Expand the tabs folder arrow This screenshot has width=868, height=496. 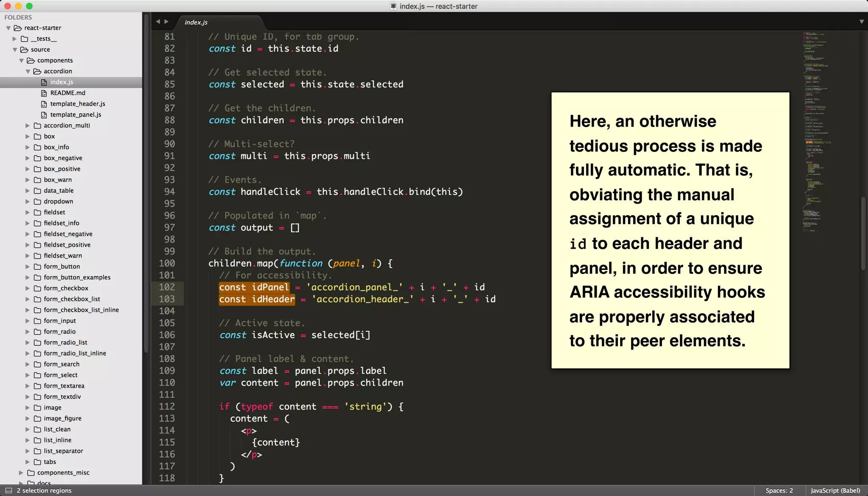click(28, 462)
